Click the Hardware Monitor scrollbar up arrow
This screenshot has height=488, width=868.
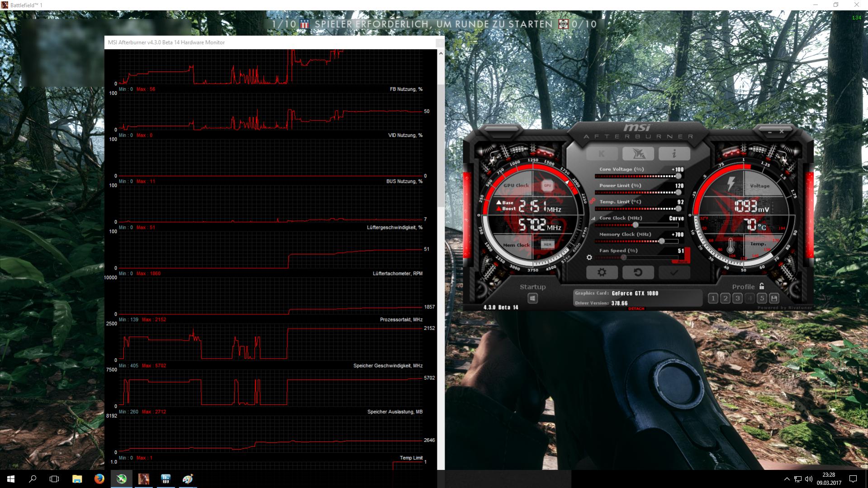pos(441,53)
